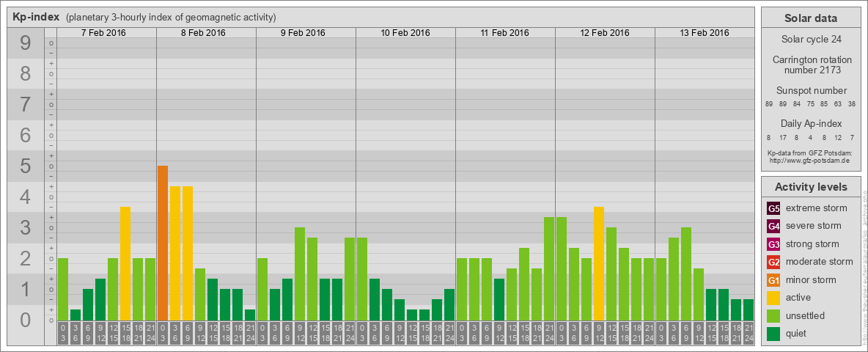Click 'Kp-data from GFZ Potsdam:' text
The height and width of the screenshot is (352, 868).
pos(811,153)
